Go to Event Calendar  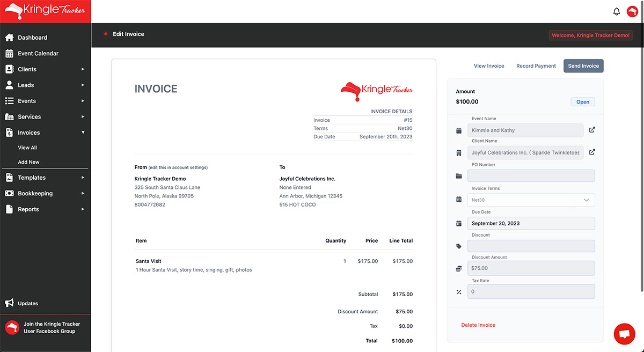click(38, 53)
